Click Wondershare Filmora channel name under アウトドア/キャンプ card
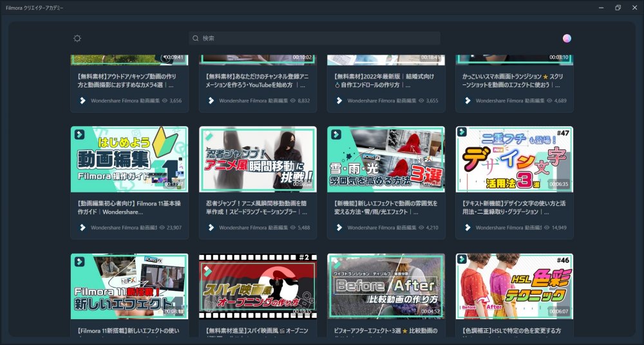644x345 pixels. pos(126,100)
